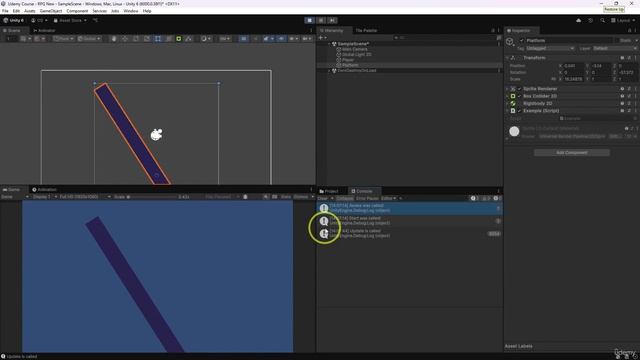Toggle Platform object active checkbox

[522, 40]
